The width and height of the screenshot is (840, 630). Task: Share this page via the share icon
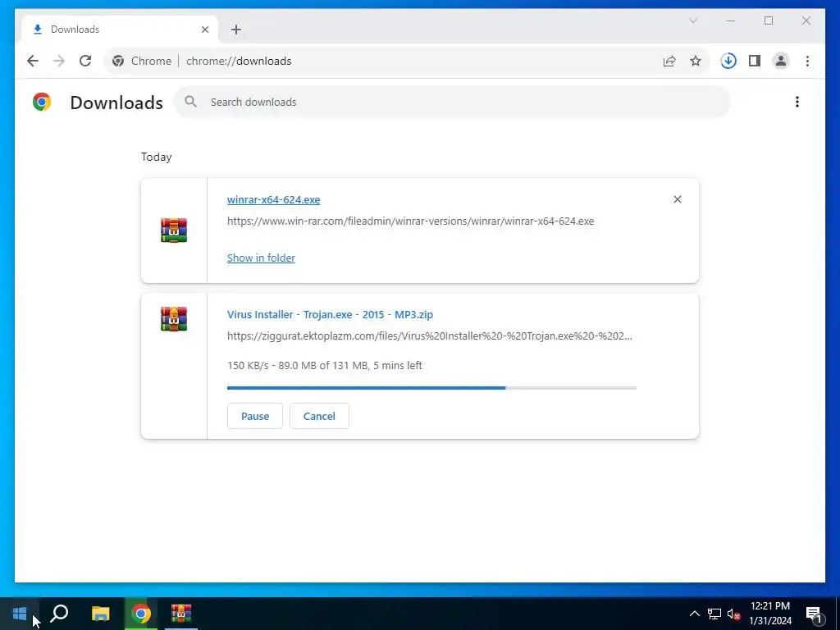tap(669, 61)
